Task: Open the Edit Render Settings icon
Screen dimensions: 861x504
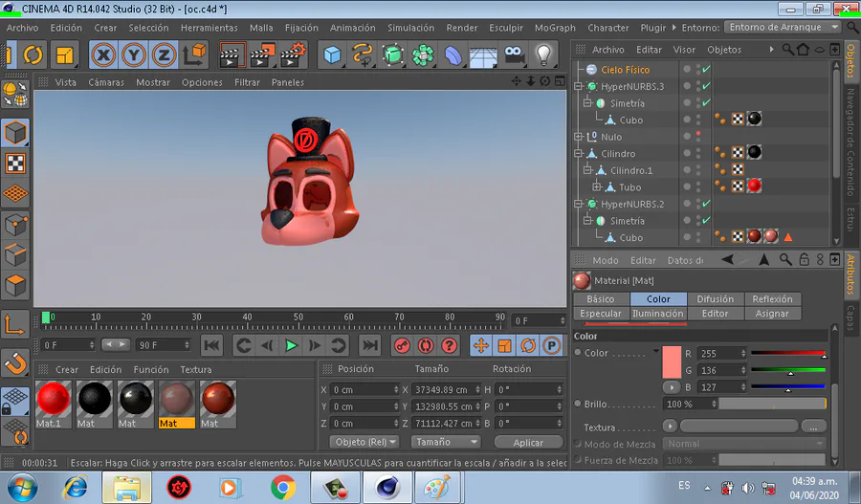Action: pyautogui.click(x=292, y=55)
